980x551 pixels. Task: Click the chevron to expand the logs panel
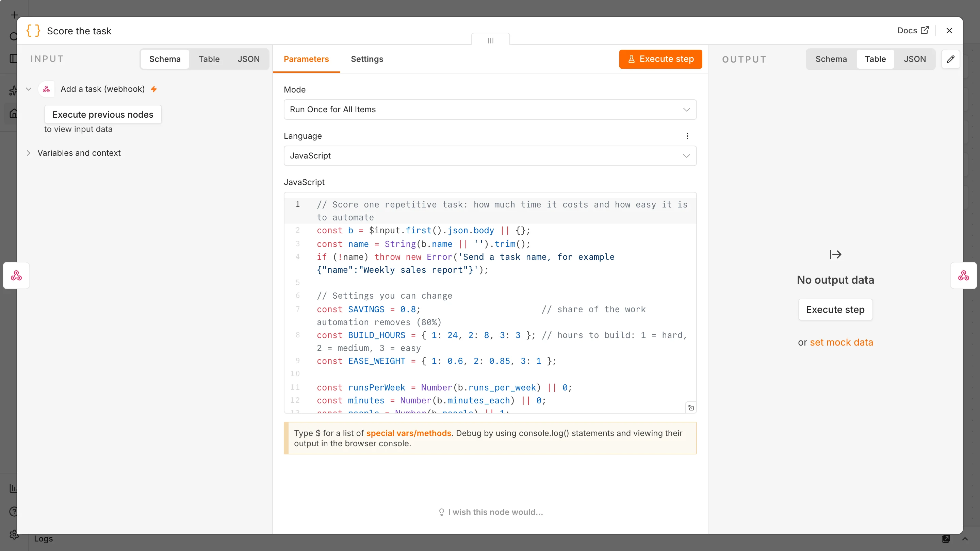pos(965,539)
